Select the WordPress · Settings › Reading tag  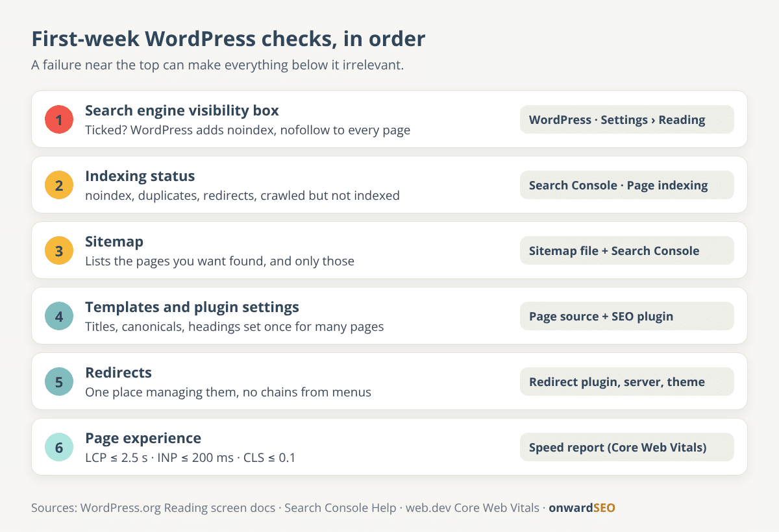(626, 119)
